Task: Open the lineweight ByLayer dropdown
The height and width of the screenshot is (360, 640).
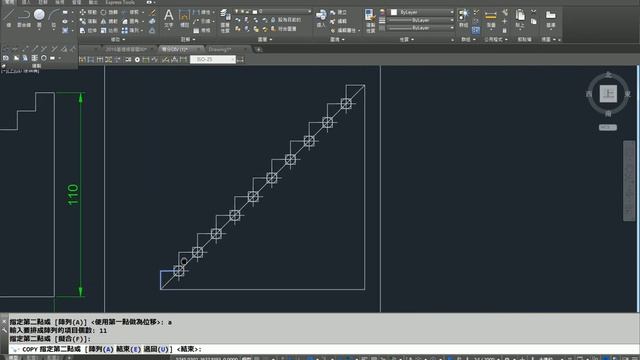Action: [x=420, y=20]
